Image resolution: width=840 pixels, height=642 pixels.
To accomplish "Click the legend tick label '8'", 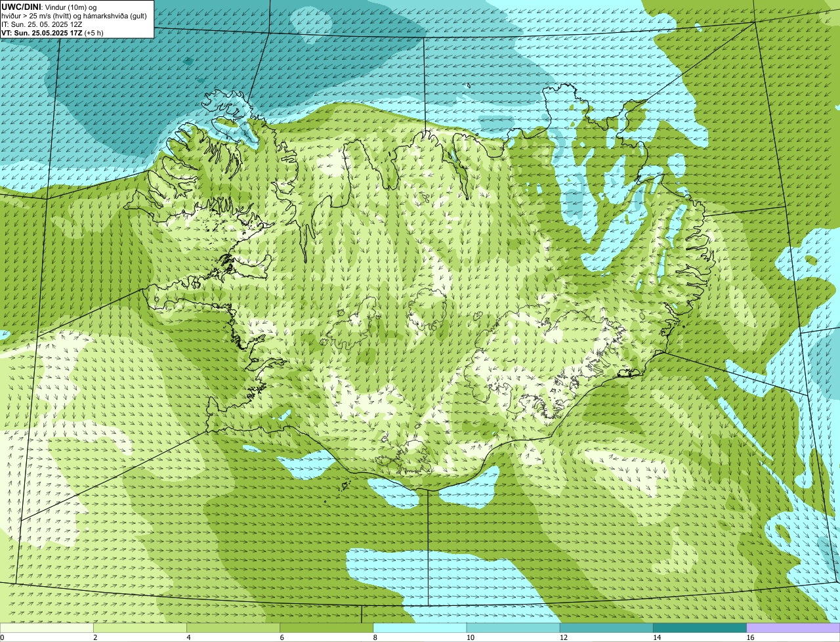I will 375,637.
